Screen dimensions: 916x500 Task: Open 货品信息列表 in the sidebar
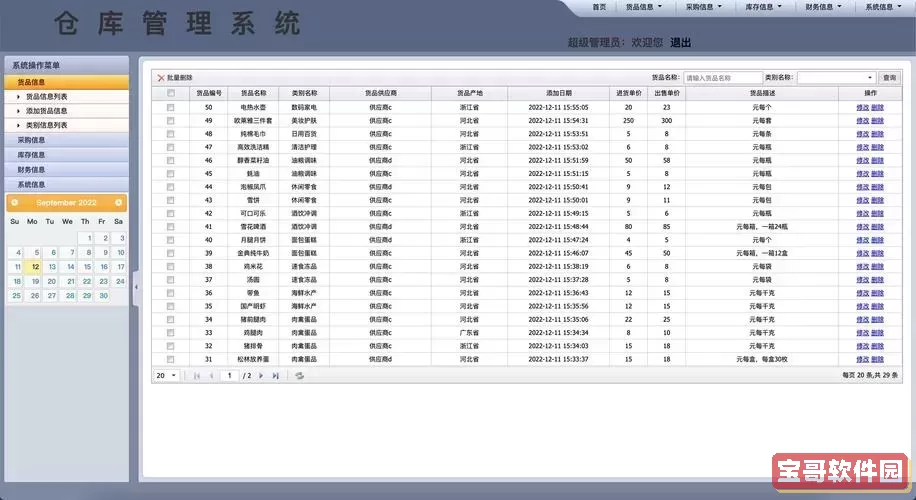click(47, 96)
